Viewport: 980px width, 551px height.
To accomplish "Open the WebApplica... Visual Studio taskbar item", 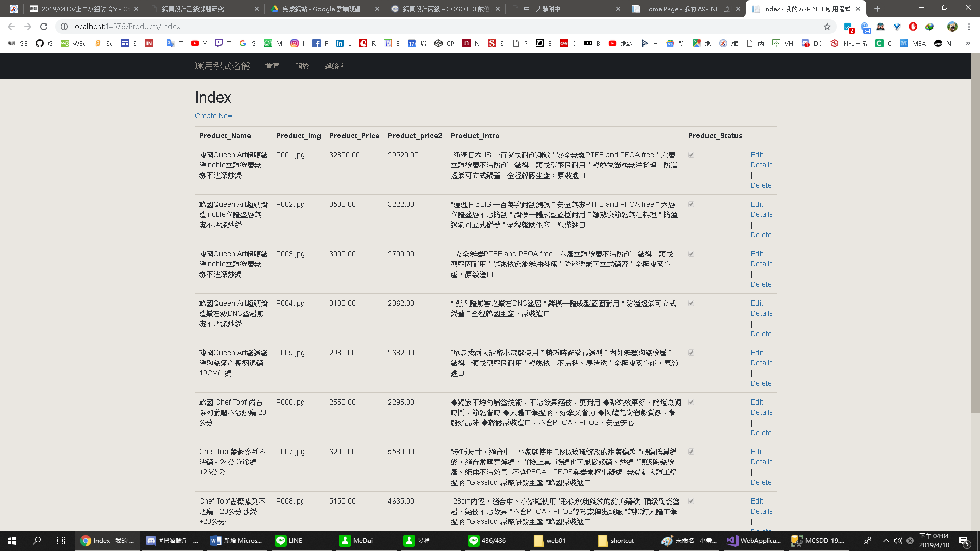I will (x=754, y=541).
